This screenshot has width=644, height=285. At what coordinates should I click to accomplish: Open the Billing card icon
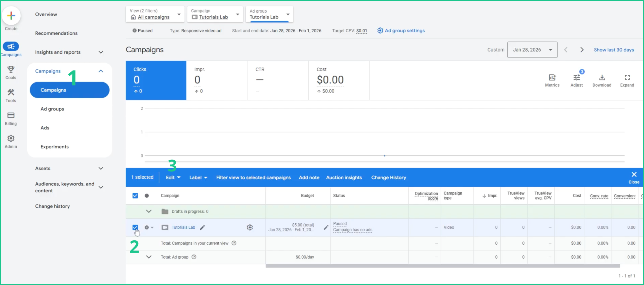point(11,115)
